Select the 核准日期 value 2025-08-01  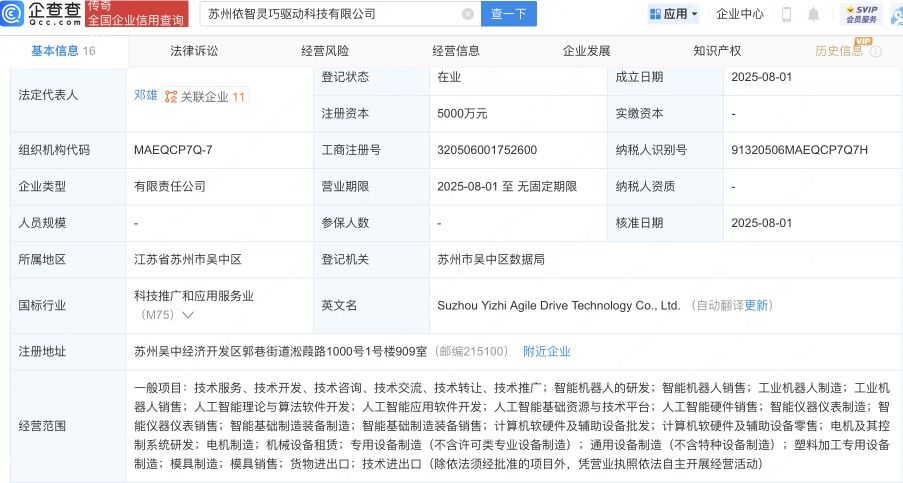[x=761, y=223]
